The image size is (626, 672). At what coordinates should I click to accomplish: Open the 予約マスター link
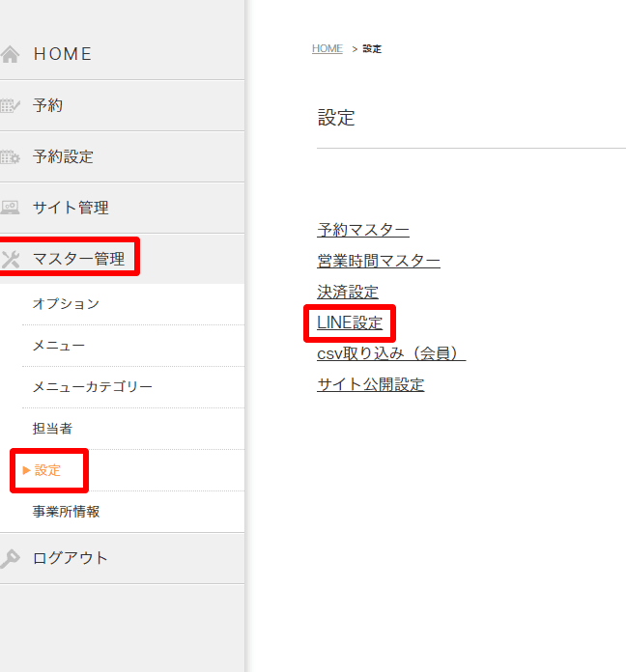[x=363, y=230]
